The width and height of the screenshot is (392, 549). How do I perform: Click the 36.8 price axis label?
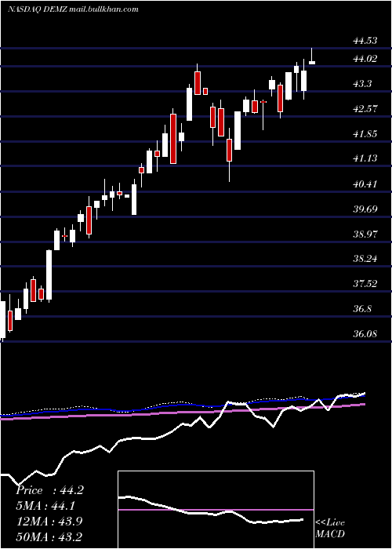click(363, 309)
